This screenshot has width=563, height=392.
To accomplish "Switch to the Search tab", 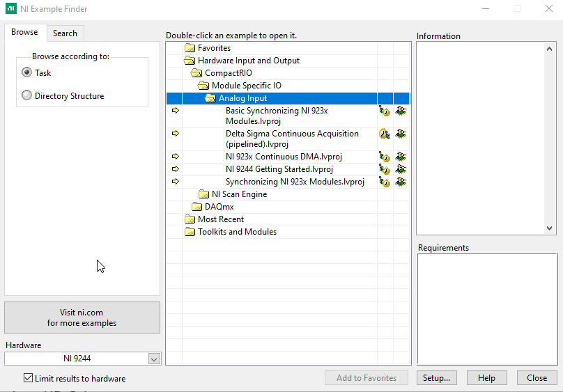I will coord(65,33).
